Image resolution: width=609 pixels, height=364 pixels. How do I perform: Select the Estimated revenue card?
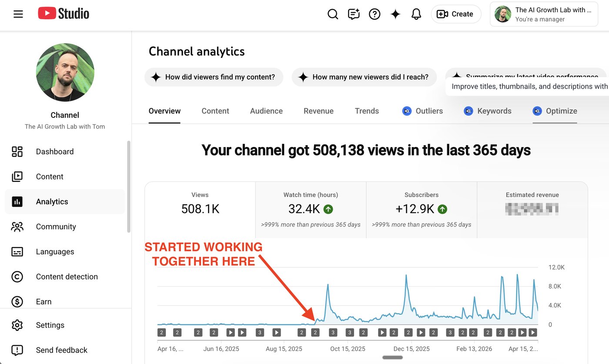click(532, 210)
